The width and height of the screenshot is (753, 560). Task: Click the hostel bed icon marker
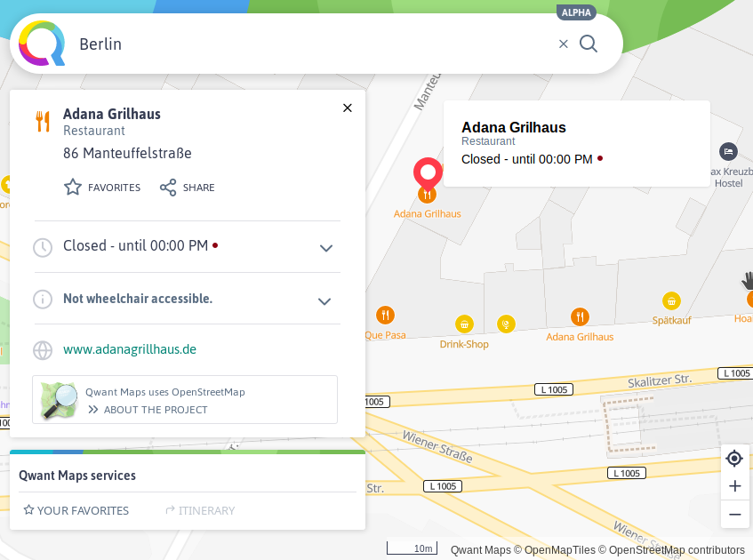point(729,151)
